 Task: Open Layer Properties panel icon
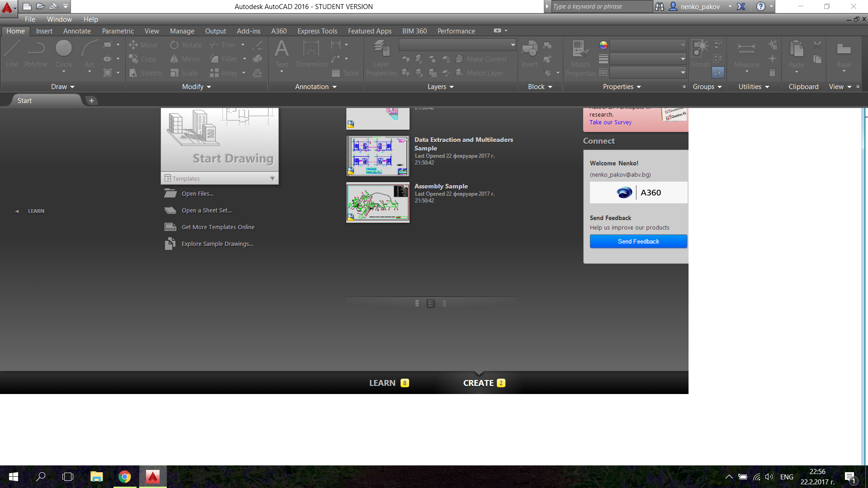[381, 49]
